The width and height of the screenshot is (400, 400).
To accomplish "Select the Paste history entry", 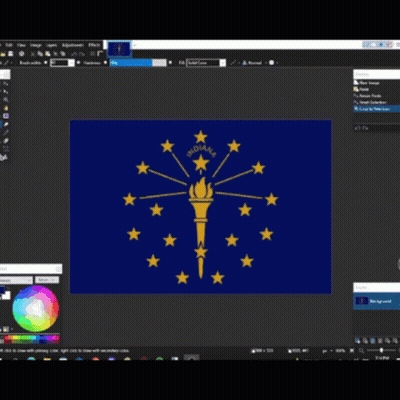I will point(377,89).
